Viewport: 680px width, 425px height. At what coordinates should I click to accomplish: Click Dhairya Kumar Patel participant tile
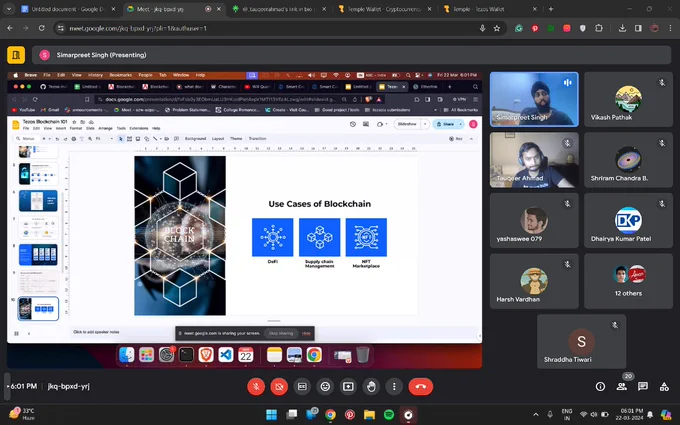click(628, 220)
